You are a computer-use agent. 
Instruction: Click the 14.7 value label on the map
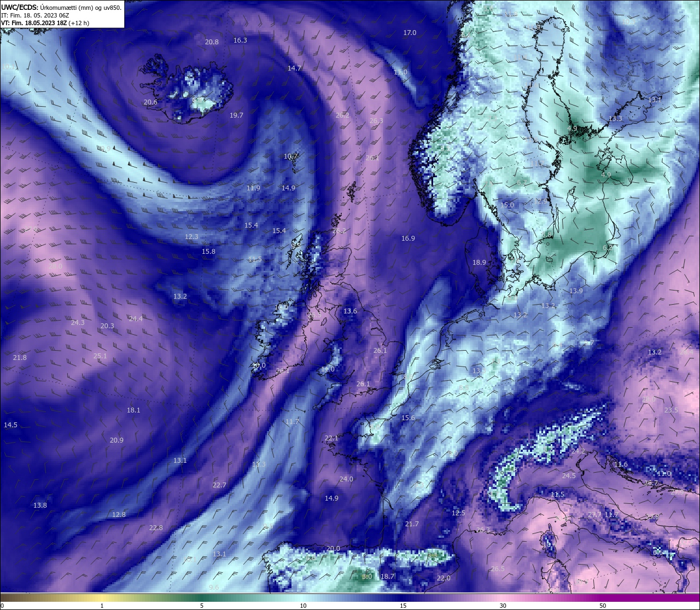point(294,68)
